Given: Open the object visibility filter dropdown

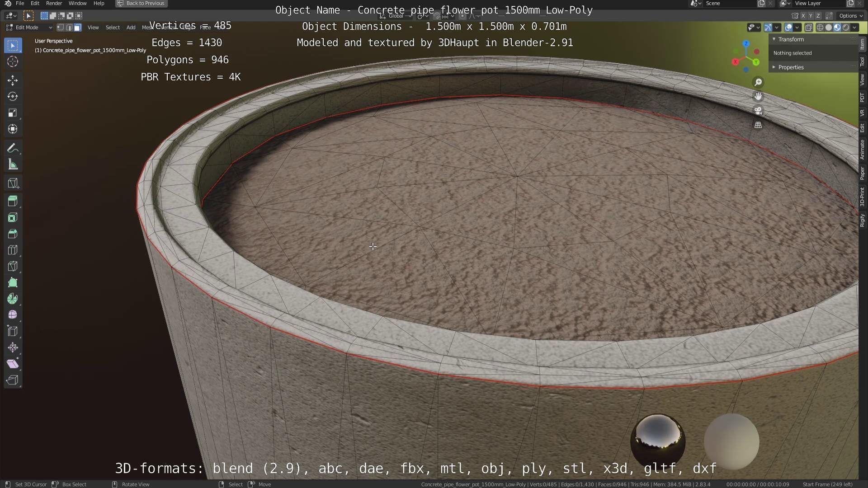Looking at the screenshot, I should [x=754, y=28].
